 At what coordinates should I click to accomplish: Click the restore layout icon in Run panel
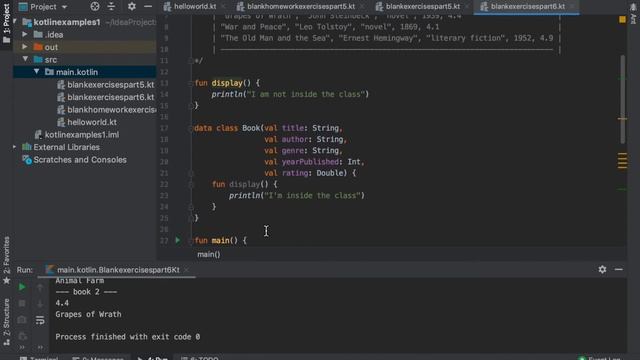coord(22,336)
